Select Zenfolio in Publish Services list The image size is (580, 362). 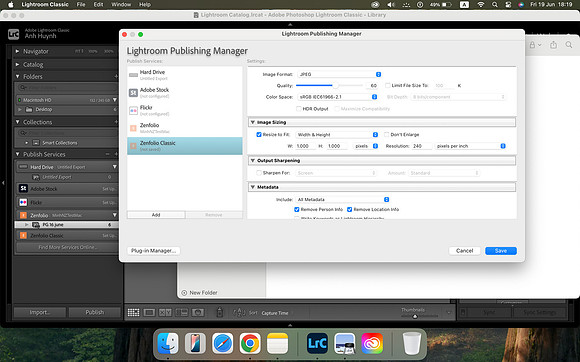[x=185, y=128]
